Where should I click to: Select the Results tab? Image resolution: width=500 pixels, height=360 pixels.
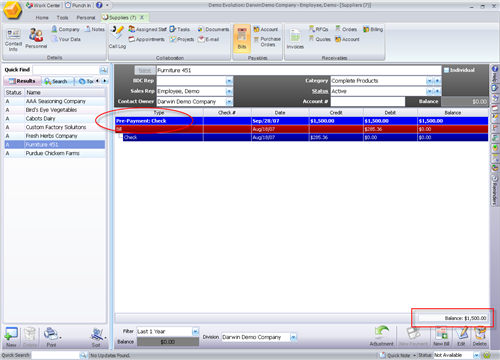tap(22, 81)
